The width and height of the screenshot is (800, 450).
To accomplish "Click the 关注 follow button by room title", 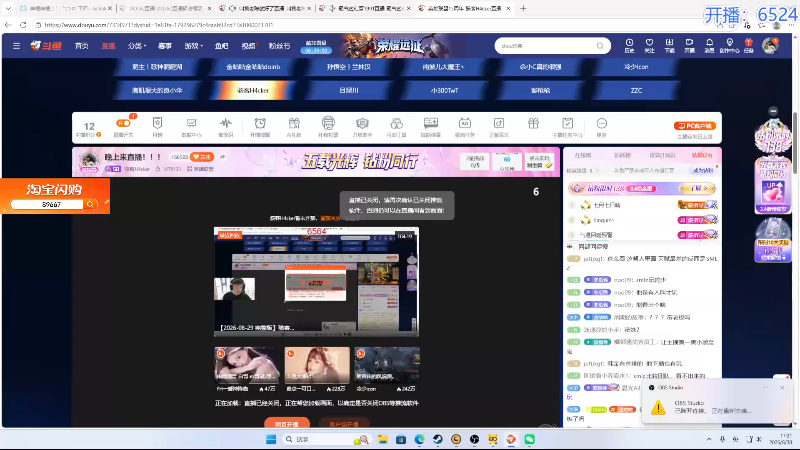I will (202, 157).
